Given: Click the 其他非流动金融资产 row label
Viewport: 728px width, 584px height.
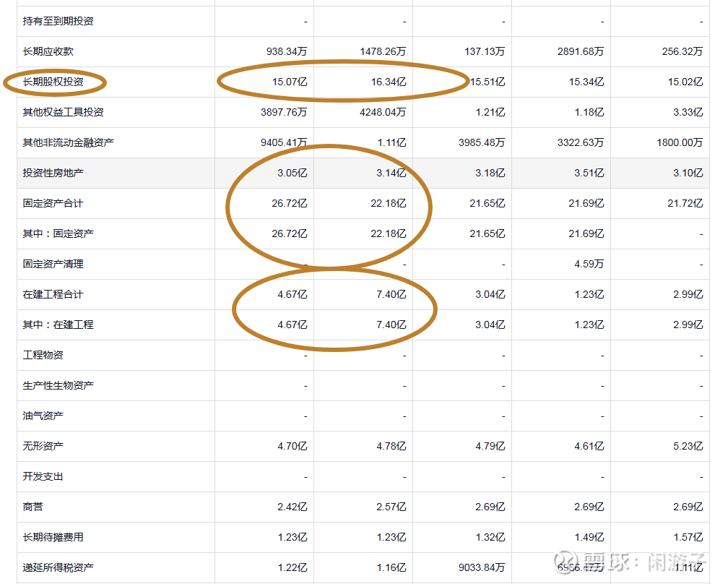Looking at the screenshot, I should (69, 143).
